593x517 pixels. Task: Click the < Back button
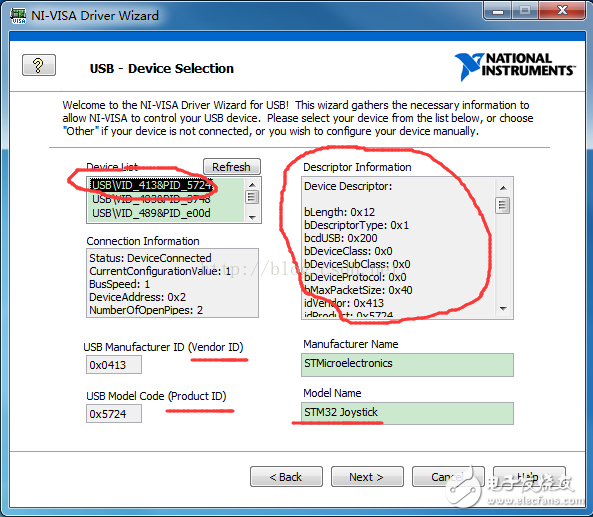[x=286, y=477]
